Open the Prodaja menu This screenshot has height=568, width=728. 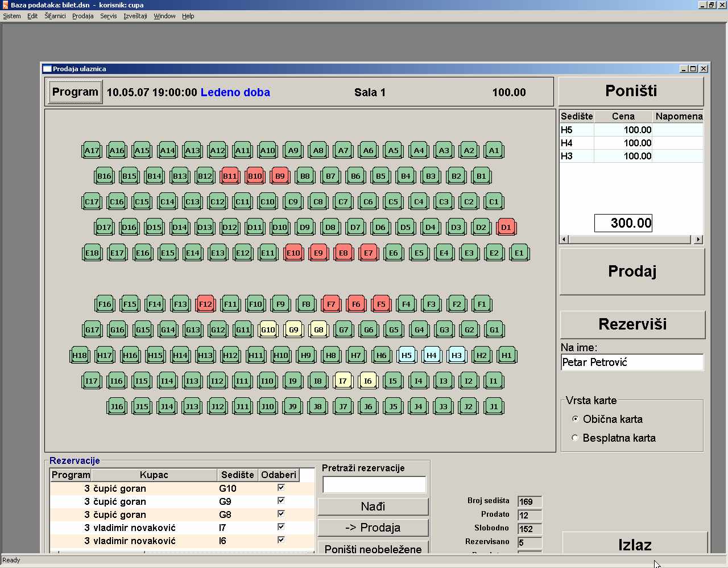[x=83, y=16]
